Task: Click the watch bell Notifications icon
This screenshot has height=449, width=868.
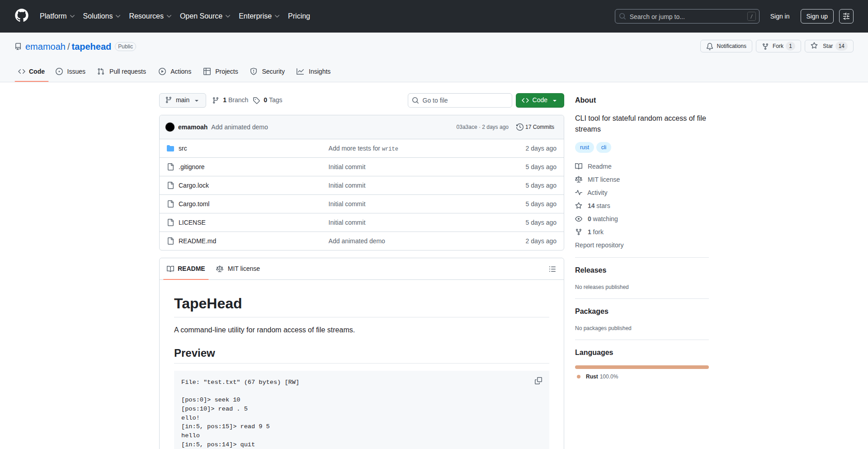Action: pos(710,46)
